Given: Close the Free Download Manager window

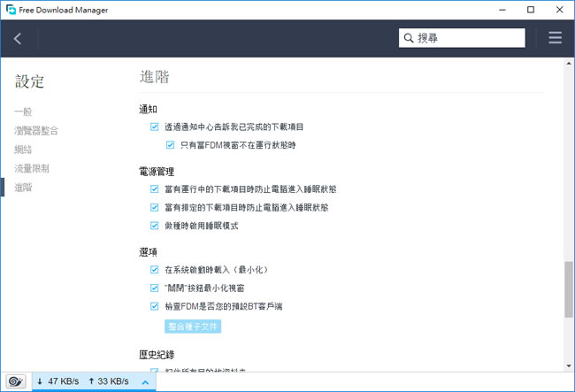Looking at the screenshot, I should [x=560, y=10].
